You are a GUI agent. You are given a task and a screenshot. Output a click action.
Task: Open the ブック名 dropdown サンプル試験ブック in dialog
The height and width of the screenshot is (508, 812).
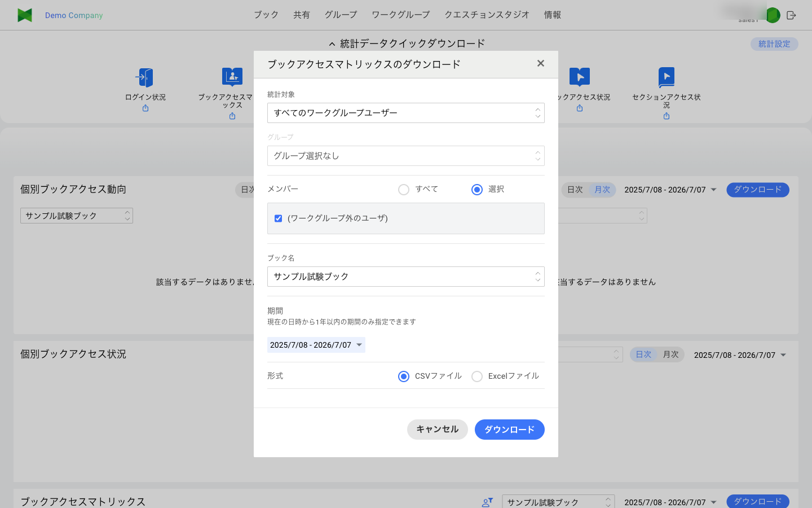[x=406, y=277]
